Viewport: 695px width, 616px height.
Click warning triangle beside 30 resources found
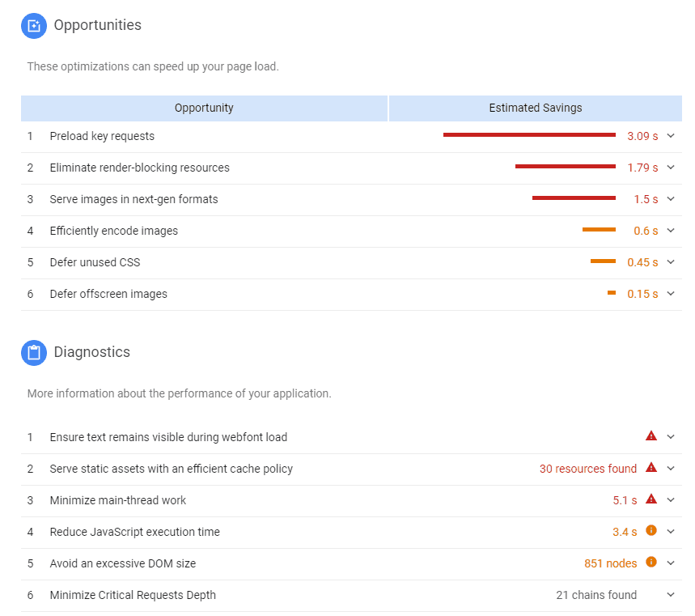pyautogui.click(x=651, y=468)
